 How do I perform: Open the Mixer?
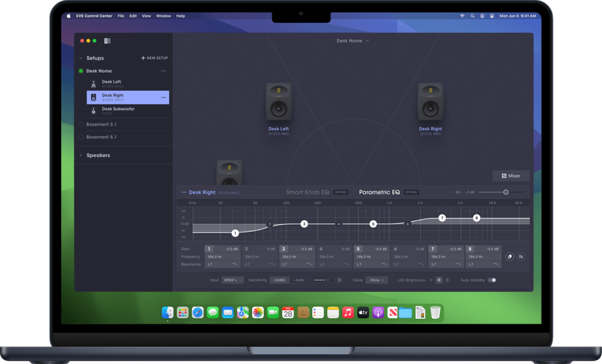point(511,176)
